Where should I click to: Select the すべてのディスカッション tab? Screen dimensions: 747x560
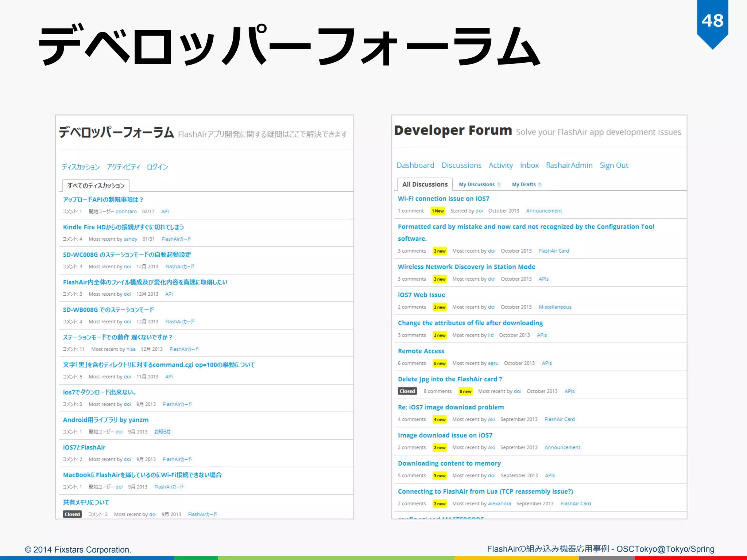(96, 186)
